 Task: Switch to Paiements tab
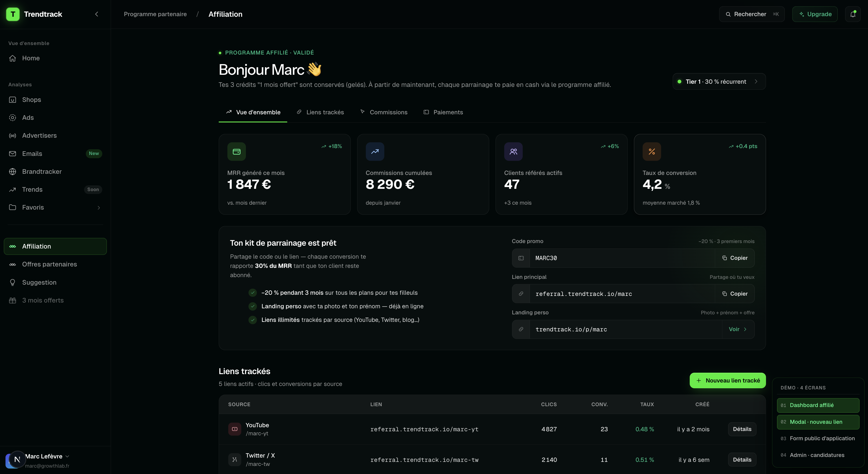pyautogui.click(x=443, y=112)
